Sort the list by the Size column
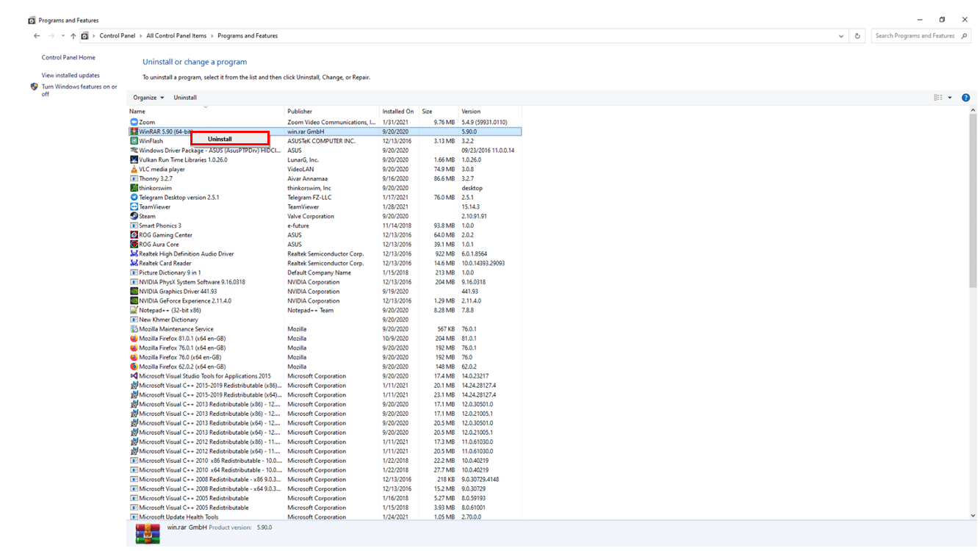 tap(439, 112)
